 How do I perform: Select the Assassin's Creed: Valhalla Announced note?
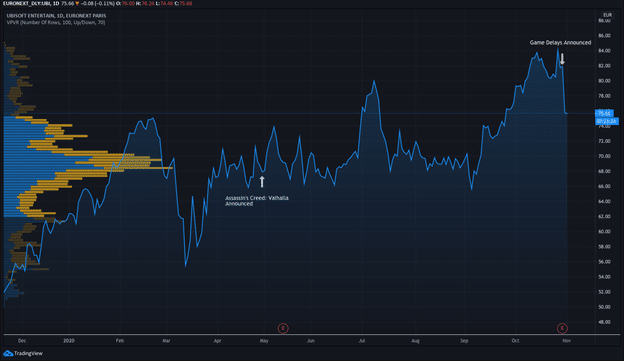pyautogui.click(x=257, y=201)
